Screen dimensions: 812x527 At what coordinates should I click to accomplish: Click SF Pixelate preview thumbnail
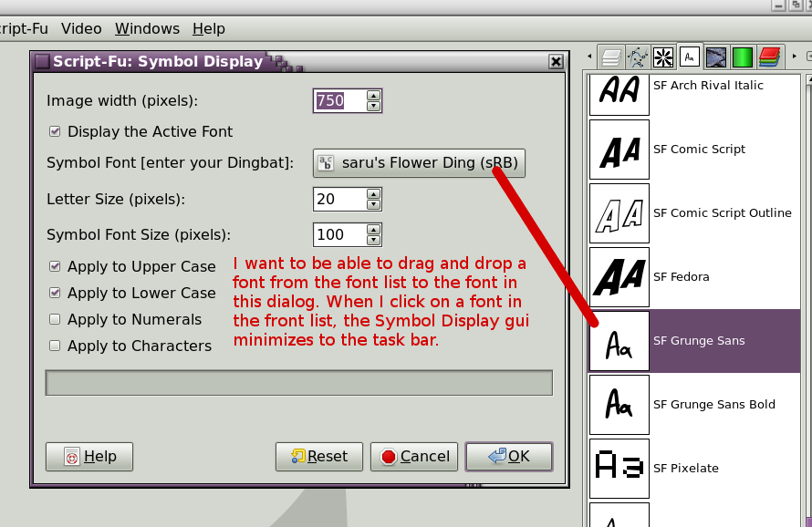tap(619, 468)
